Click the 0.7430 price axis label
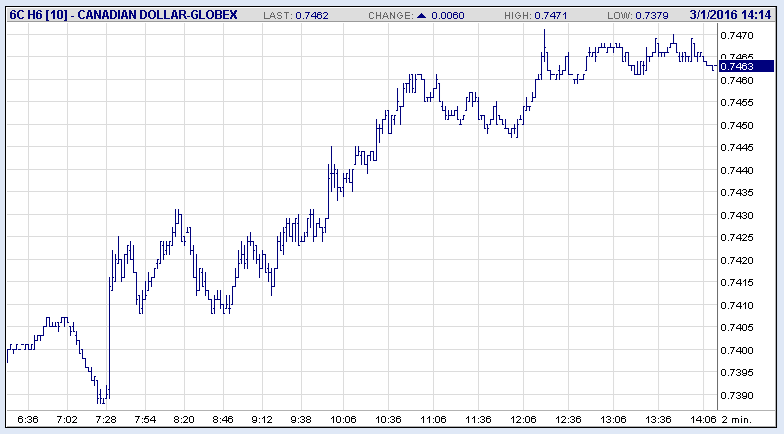This screenshot has width=784, height=434. click(x=737, y=215)
